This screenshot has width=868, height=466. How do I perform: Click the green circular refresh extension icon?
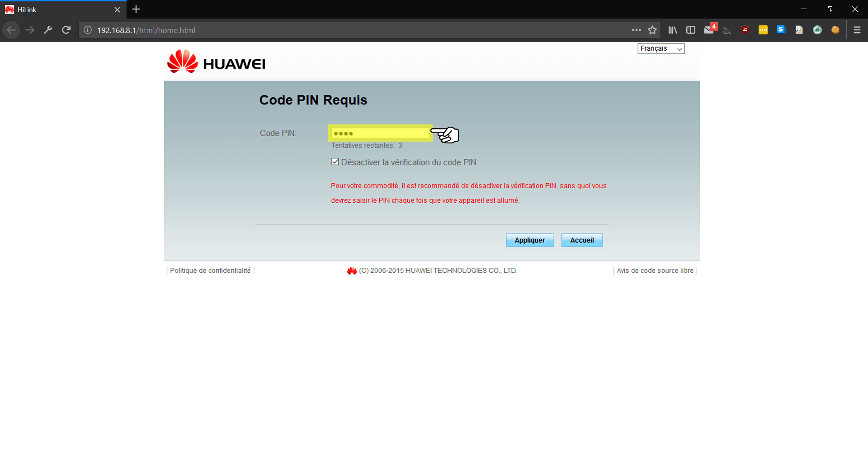pos(817,30)
